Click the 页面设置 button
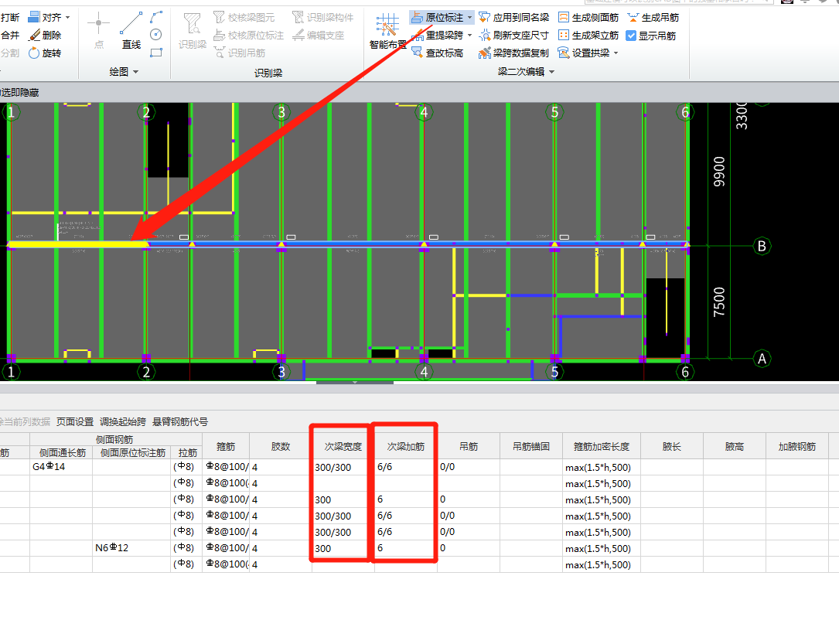839x644 pixels. pyautogui.click(x=75, y=422)
